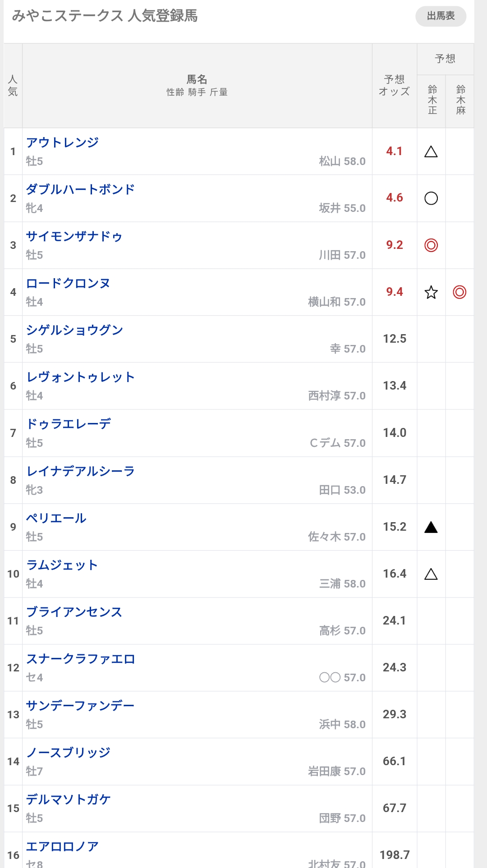Click 鈴木麻's red double circle for ロードクロンヌ
The height and width of the screenshot is (868, 487).
(x=459, y=292)
